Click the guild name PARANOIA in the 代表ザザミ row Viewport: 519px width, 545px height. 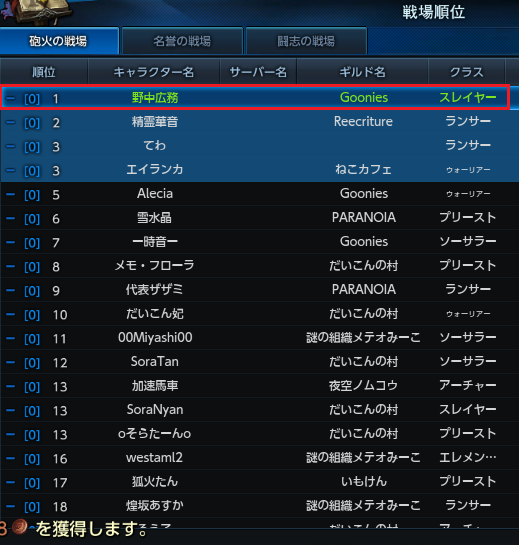pyautogui.click(x=364, y=289)
